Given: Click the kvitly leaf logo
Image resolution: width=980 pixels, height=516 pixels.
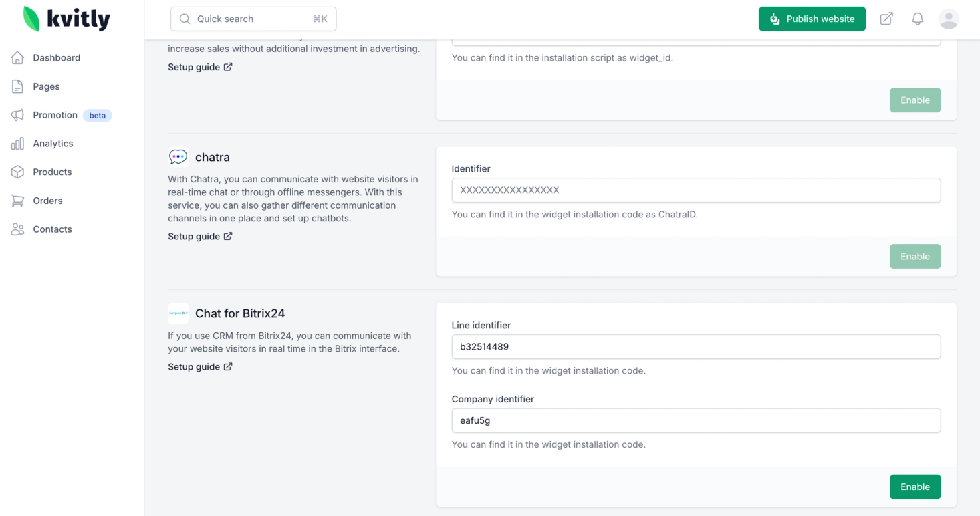Looking at the screenshot, I should [31, 19].
